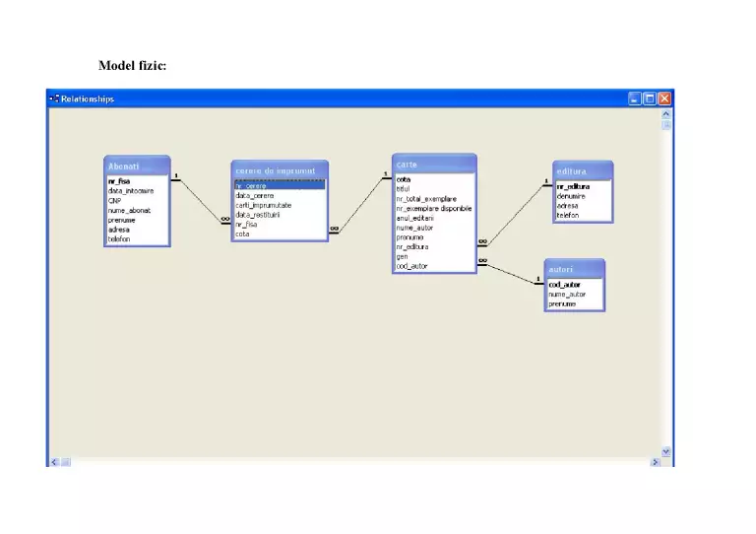Image resolution: width=756 pixels, height=534 pixels.
Task: Click the vertical scrollbar down arrow
Action: tap(665, 451)
